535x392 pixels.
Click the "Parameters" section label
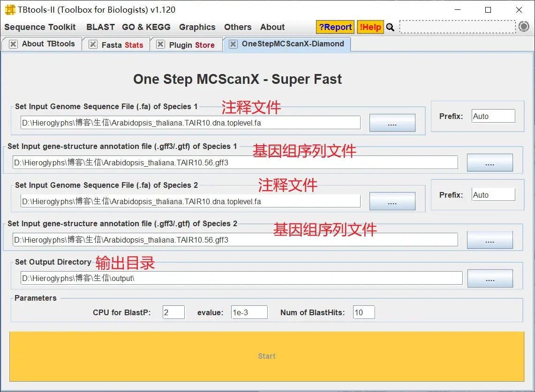(36, 298)
